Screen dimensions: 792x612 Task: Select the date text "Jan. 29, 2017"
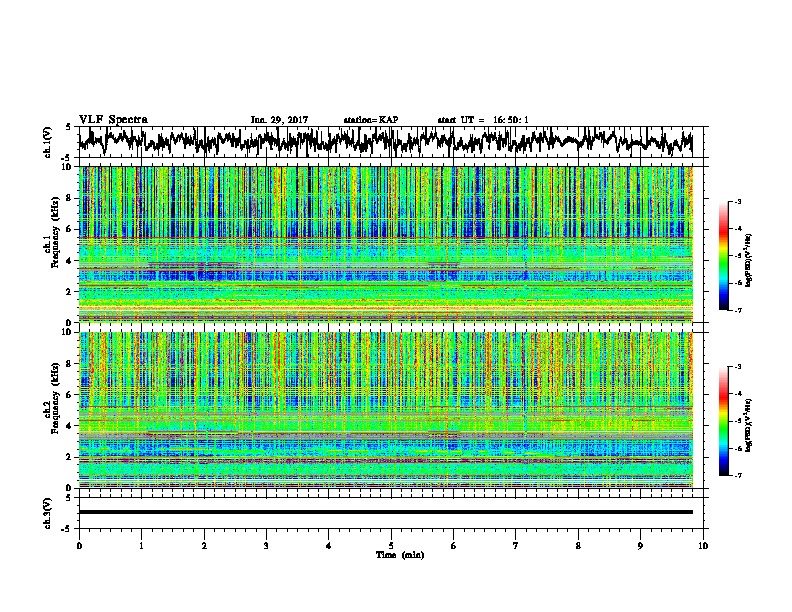pos(279,120)
